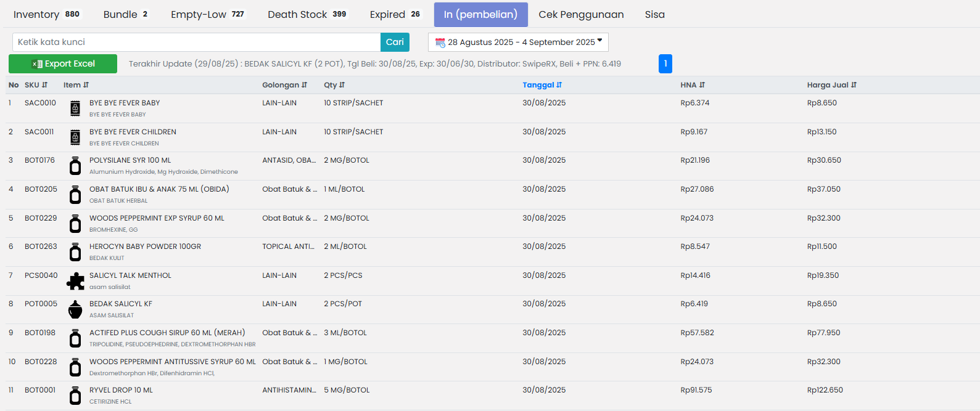The image size is (980, 411).
Task: Click puzzle icon for SALICYL TALK MENTHOL
Action: [75, 281]
